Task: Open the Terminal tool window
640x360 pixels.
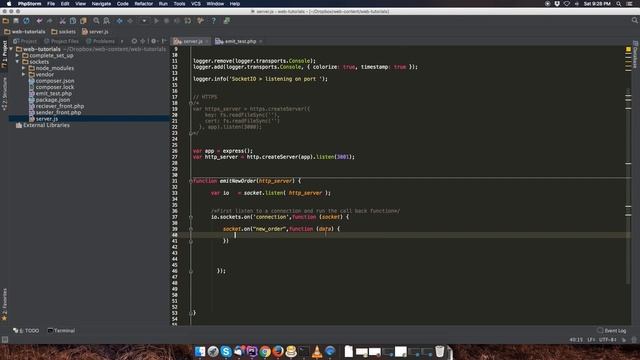Action: [x=61, y=331]
